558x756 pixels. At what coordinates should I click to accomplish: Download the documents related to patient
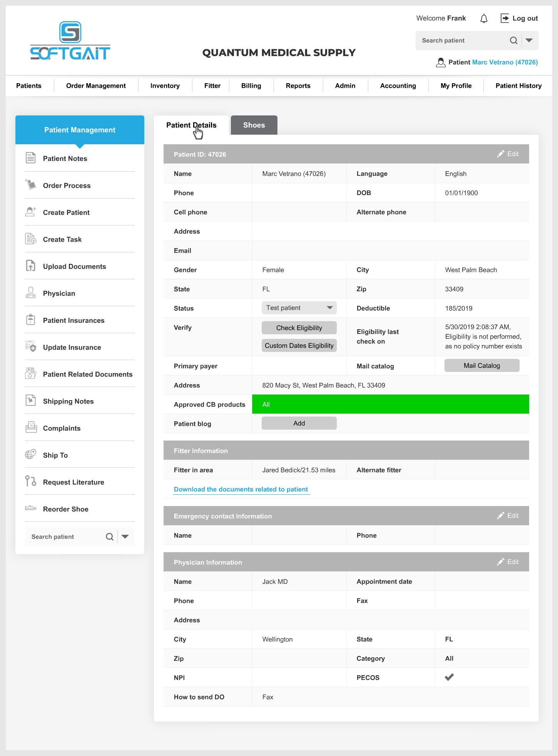point(241,489)
